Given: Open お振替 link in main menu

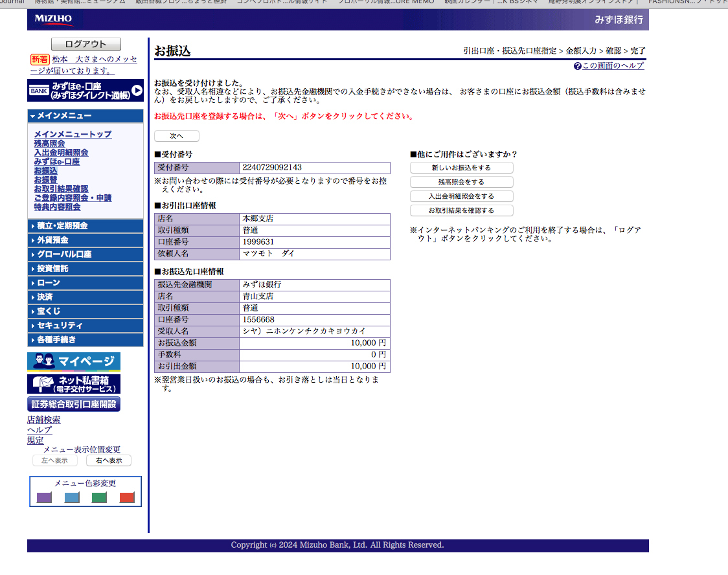Looking at the screenshot, I should coord(45,179).
